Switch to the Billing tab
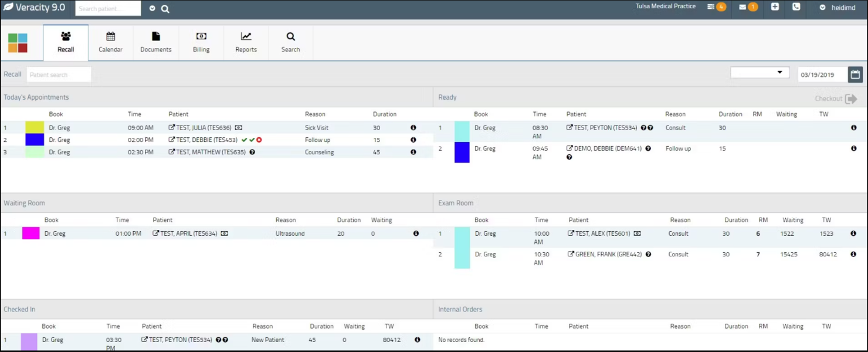Screen dimensions: 868x352 pyautogui.click(x=201, y=42)
